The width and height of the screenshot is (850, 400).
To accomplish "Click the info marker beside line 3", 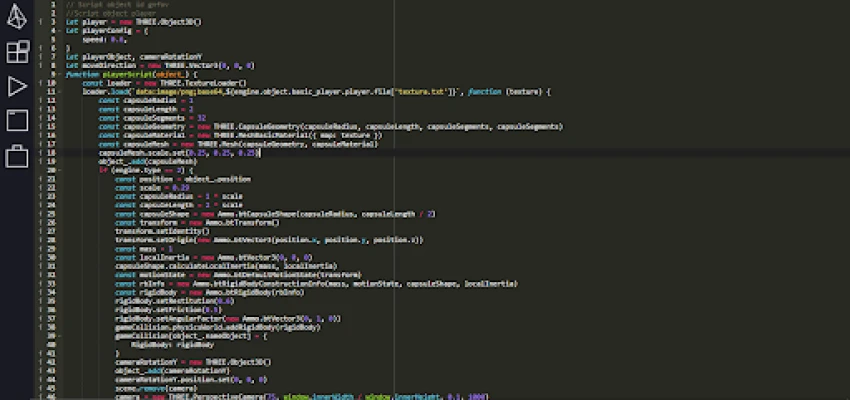I will coord(39,21).
